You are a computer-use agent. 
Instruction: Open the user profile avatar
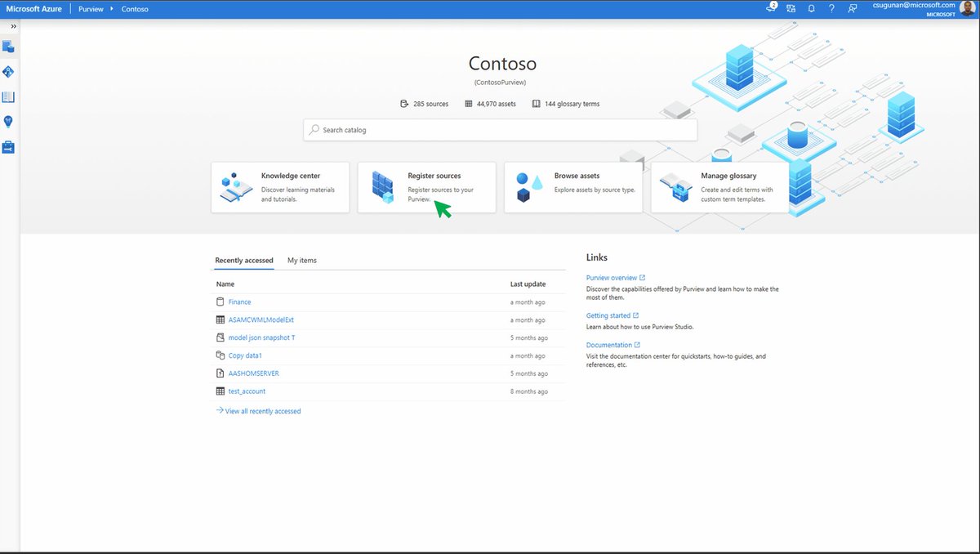(x=969, y=8)
